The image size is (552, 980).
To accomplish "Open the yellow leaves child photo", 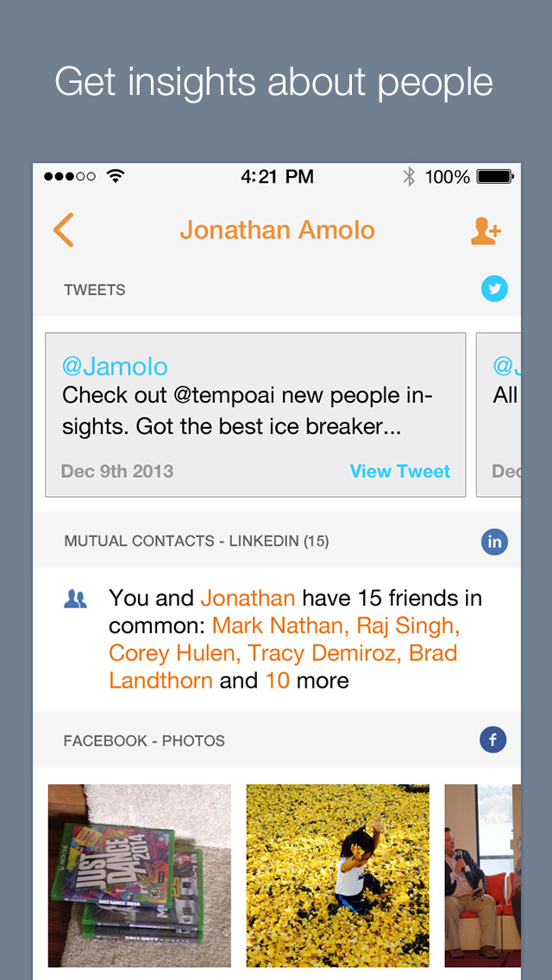I will pyautogui.click(x=337, y=876).
